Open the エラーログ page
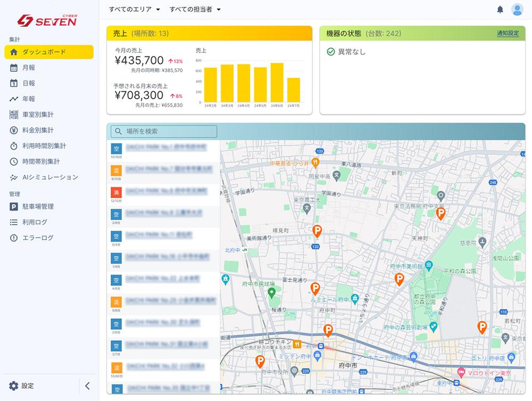 (x=38, y=238)
